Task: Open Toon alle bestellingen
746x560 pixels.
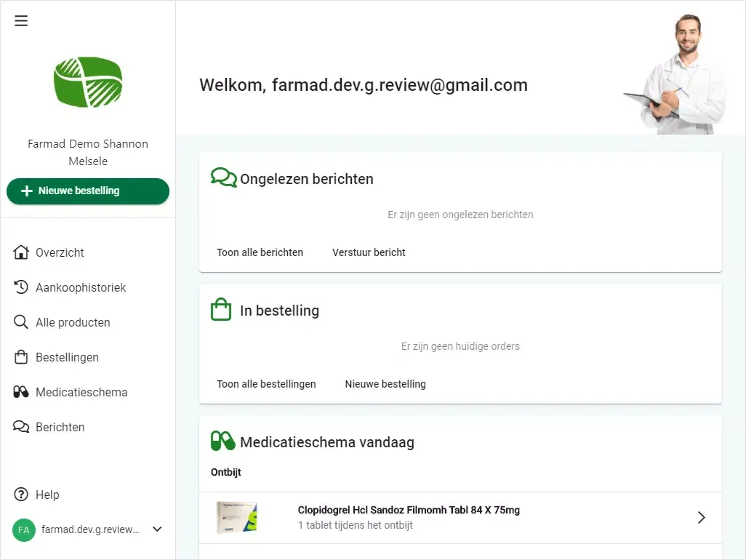Action: coord(266,384)
